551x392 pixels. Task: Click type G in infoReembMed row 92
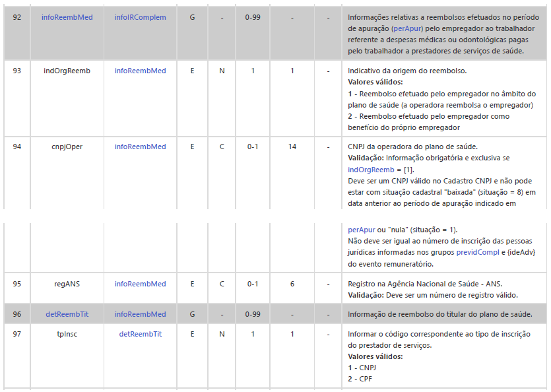pyautogui.click(x=192, y=17)
